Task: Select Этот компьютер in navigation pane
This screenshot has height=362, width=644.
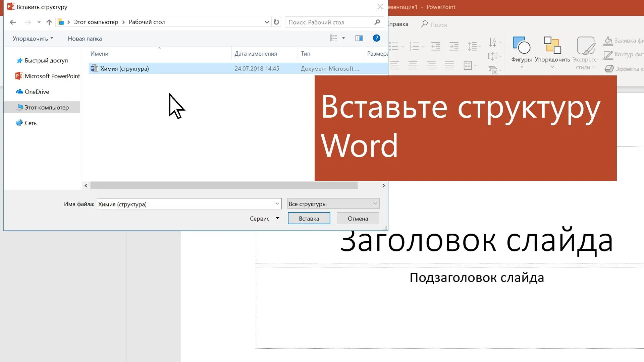Action: coord(42,107)
